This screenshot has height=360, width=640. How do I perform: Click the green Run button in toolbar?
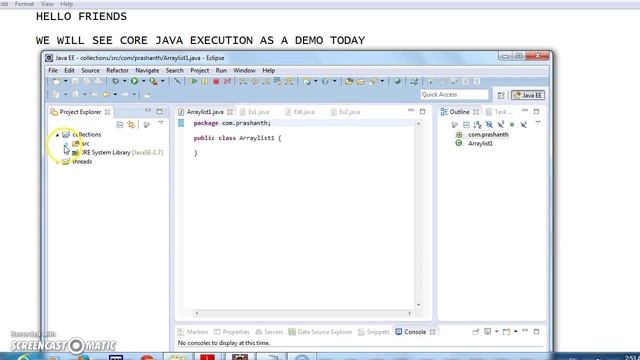(x=134, y=81)
